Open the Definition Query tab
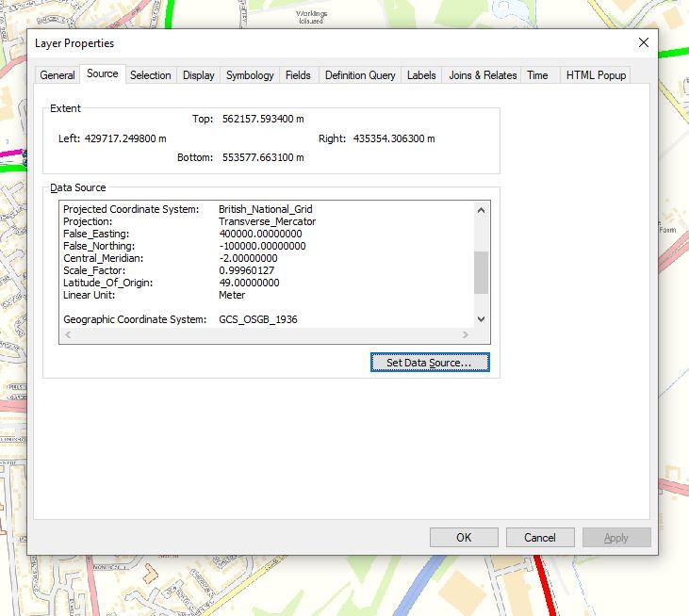 point(360,75)
